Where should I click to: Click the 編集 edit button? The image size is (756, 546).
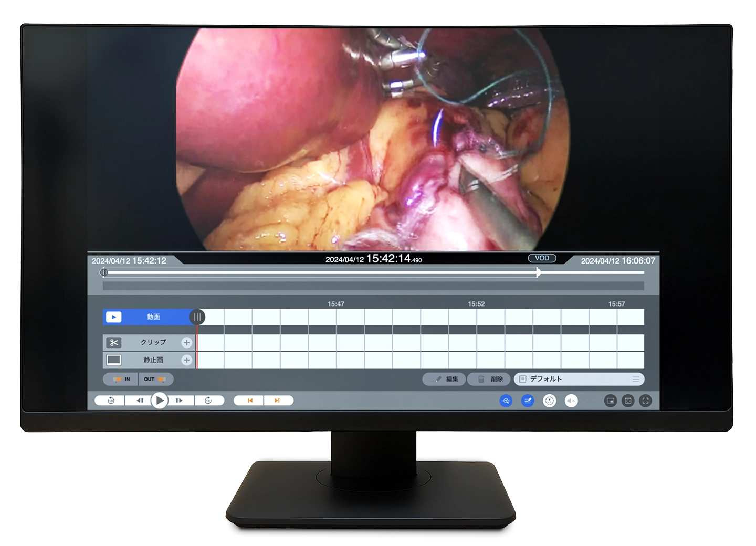click(x=444, y=379)
